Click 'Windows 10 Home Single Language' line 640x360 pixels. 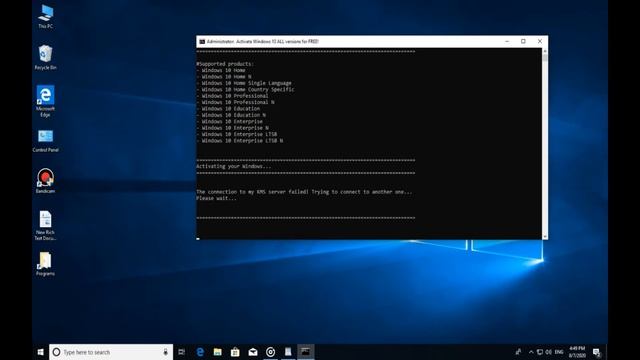pyautogui.click(x=247, y=83)
